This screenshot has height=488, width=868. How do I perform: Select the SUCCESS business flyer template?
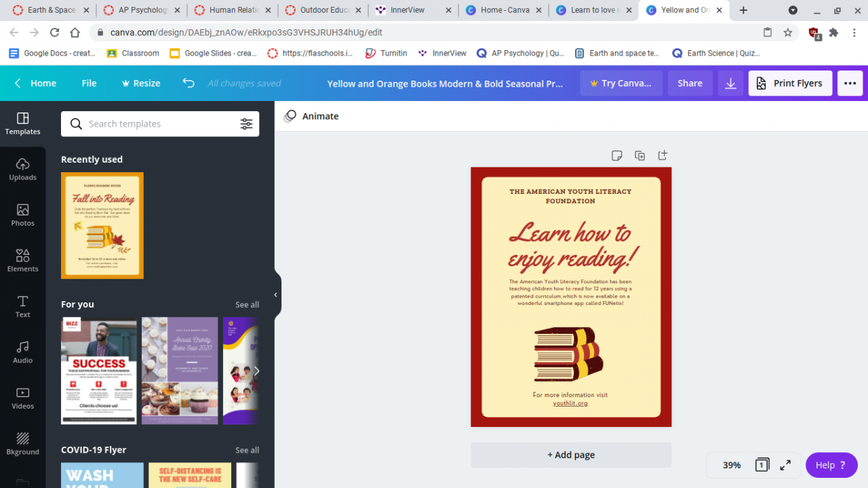pyautogui.click(x=99, y=371)
